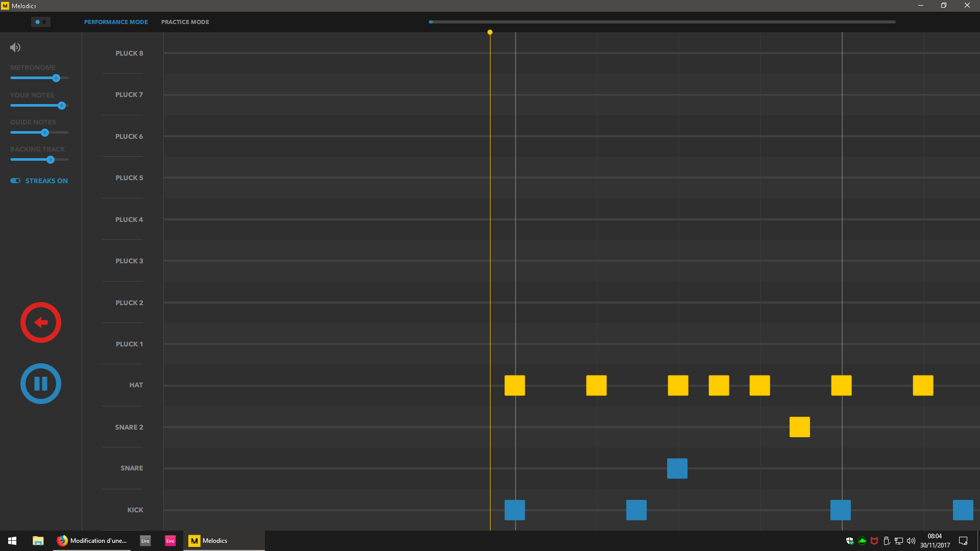Click the yellow Snare 2 note block
This screenshot has width=980, height=551.
coord(799,427)
